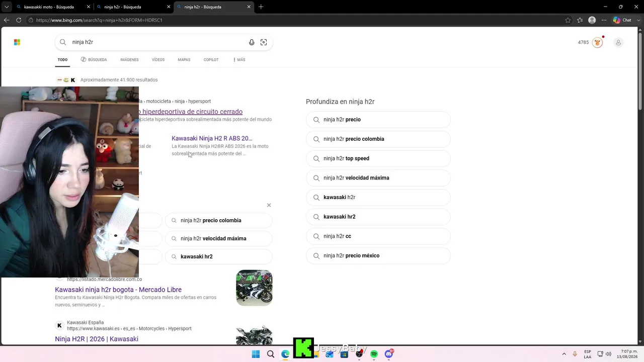Search sidebar suggestion 'ninja h2r precio méxico'

point(378,256)
